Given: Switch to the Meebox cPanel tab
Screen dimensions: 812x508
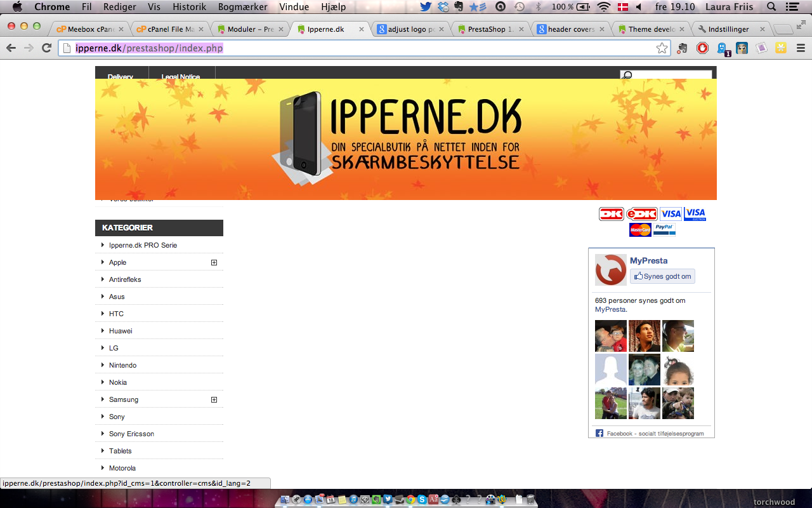Looking at the screenshot, I should pyautogui.click(x=89, y=29).
